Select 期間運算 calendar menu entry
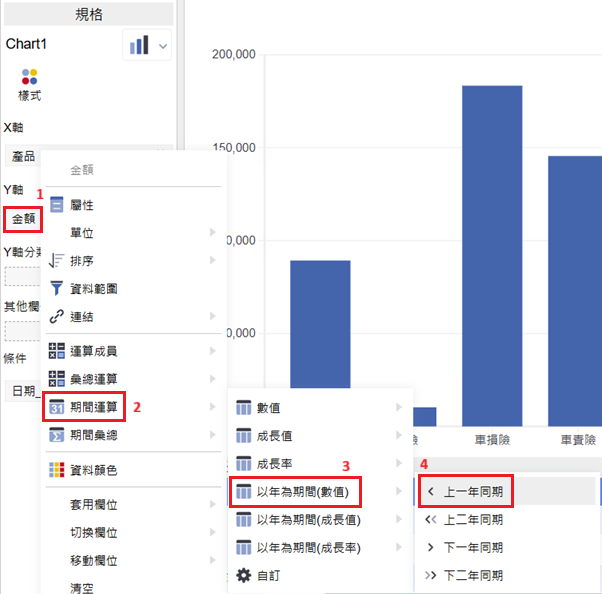The width and height of the screenshot is (602, 594). point(94,407)
